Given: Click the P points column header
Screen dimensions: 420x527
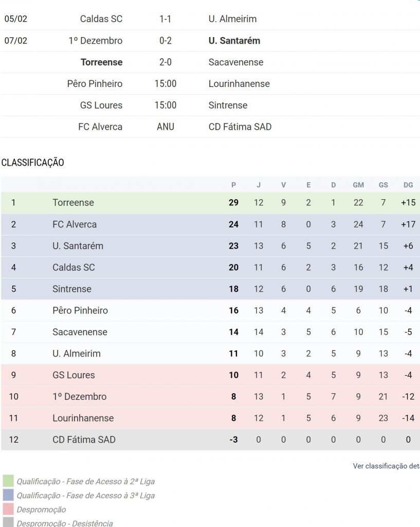Looking at the screenshot, I should pyautogui.click(x=233, y=185).
